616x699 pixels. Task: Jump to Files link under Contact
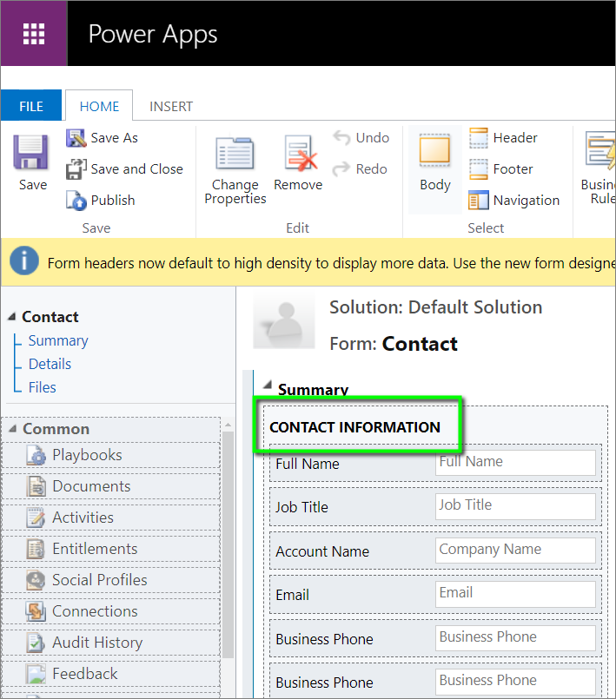click(x=42, y=387)
